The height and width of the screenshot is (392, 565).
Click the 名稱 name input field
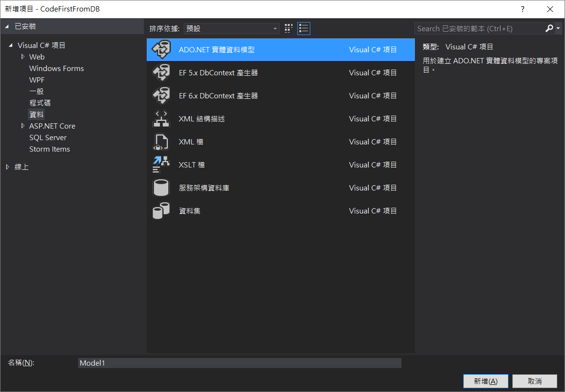239,363
